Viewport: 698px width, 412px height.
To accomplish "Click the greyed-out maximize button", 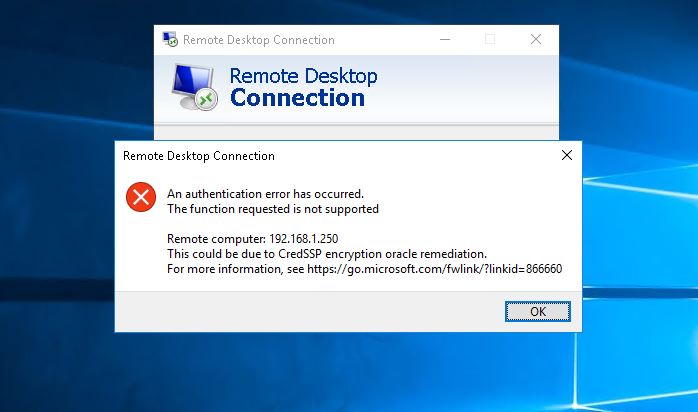I will click(x=490, y=40).
